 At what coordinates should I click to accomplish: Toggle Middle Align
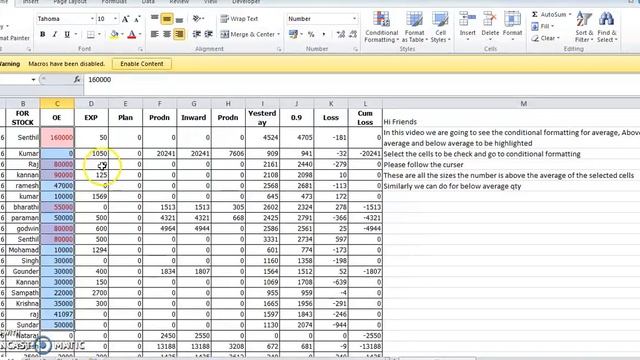coord(167,18)
